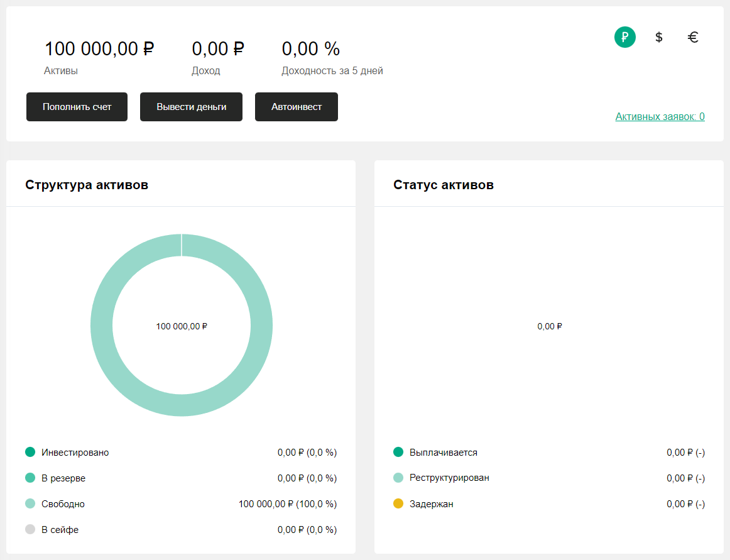Switch display to euro currency
This screenshot has height=560, width=730.
(x=693, y=37)
